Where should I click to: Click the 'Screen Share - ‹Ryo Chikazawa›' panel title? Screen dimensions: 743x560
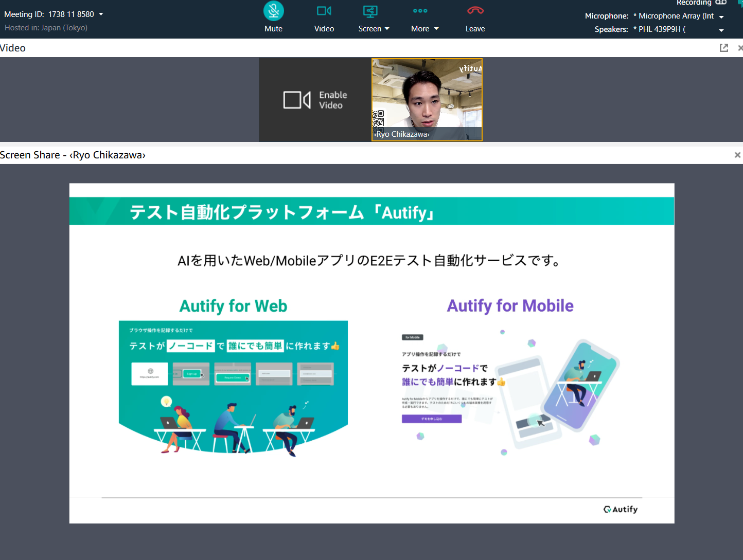point(73,155)
